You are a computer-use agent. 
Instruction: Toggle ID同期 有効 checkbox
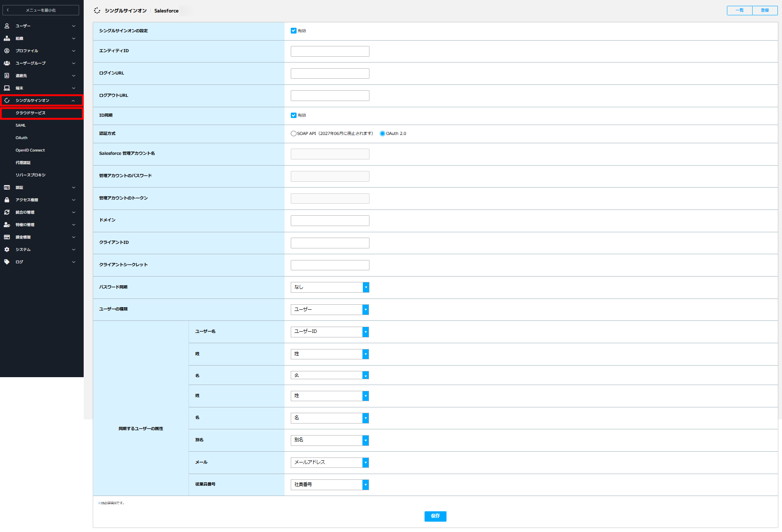(x=294, y=115)
